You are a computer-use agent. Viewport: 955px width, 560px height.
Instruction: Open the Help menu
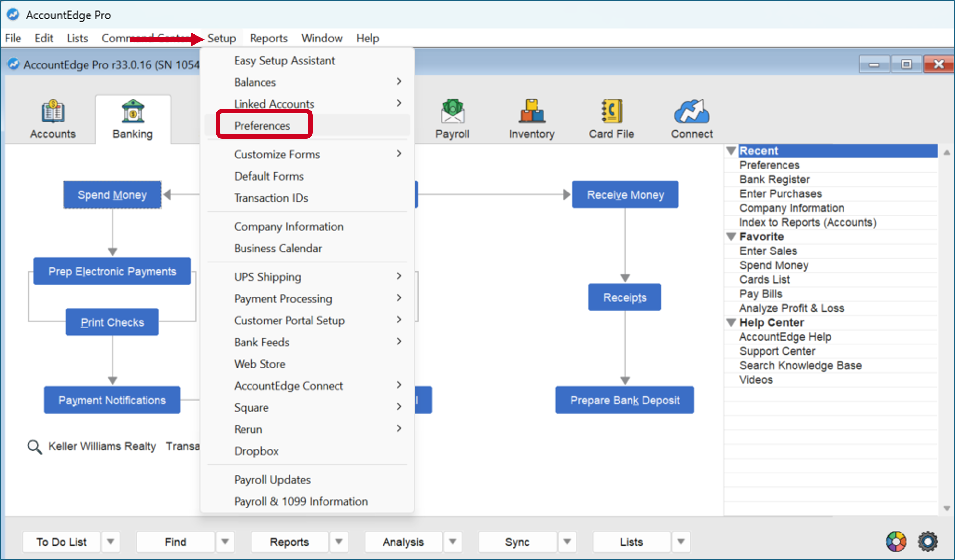coord(368,38)
